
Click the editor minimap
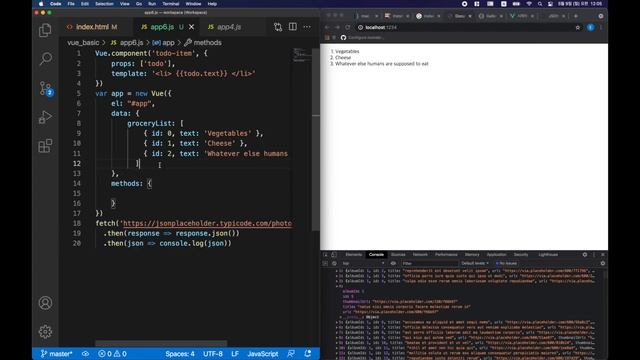coord(302,55)
